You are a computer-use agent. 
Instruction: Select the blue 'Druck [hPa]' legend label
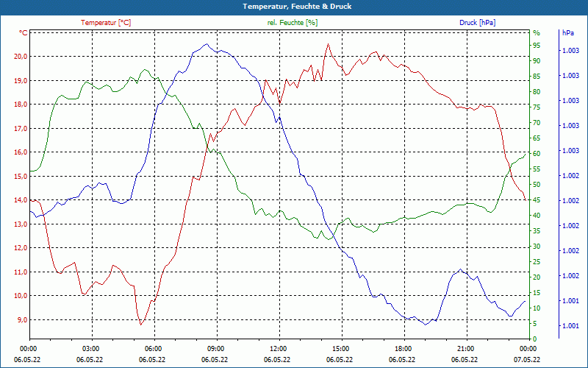click(477, 23)
